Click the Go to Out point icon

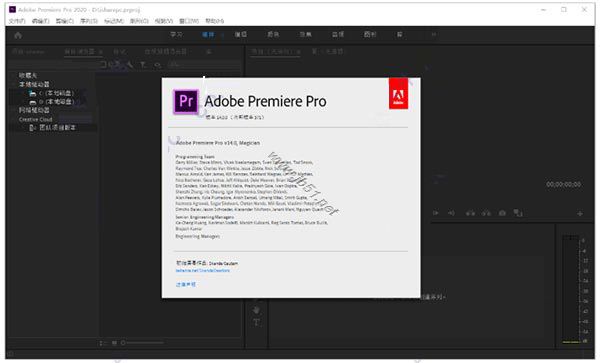point(452,213)
